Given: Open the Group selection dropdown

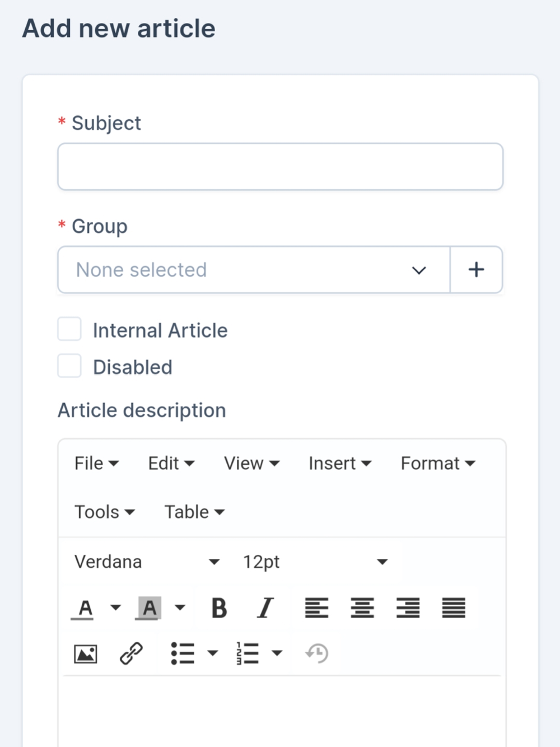Looking at the screenshot, I should click(x=254, y=270).
